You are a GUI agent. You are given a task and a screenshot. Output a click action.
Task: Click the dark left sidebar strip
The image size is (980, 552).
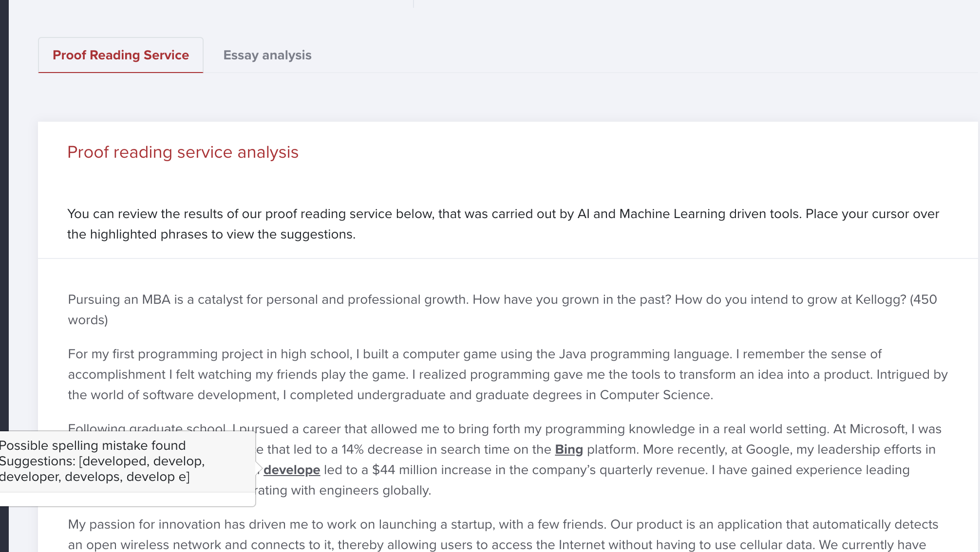pos(4,243)
